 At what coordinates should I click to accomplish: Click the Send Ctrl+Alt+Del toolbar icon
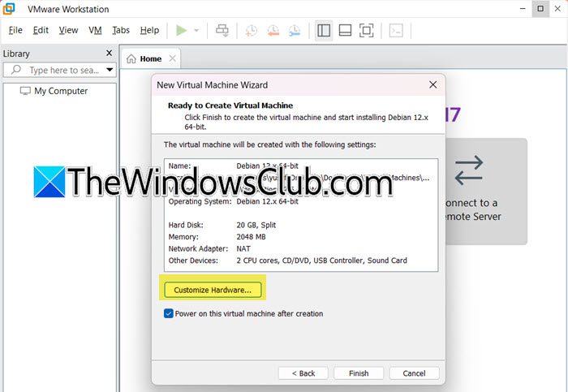(222, 30)
